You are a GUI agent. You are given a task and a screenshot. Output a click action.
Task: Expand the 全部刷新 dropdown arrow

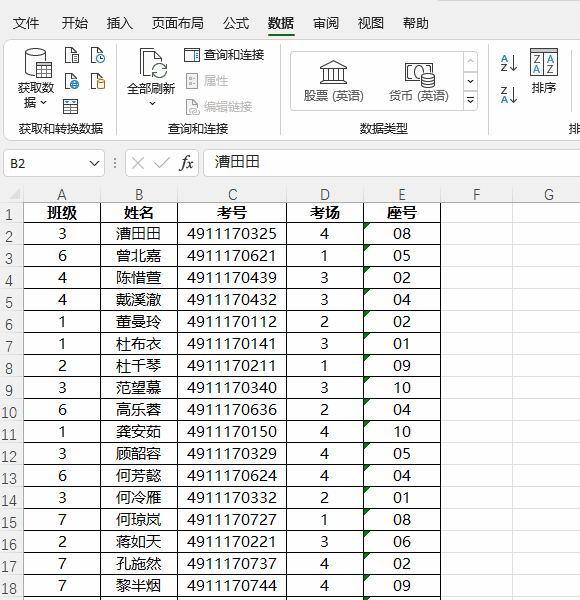coord(152,103)
